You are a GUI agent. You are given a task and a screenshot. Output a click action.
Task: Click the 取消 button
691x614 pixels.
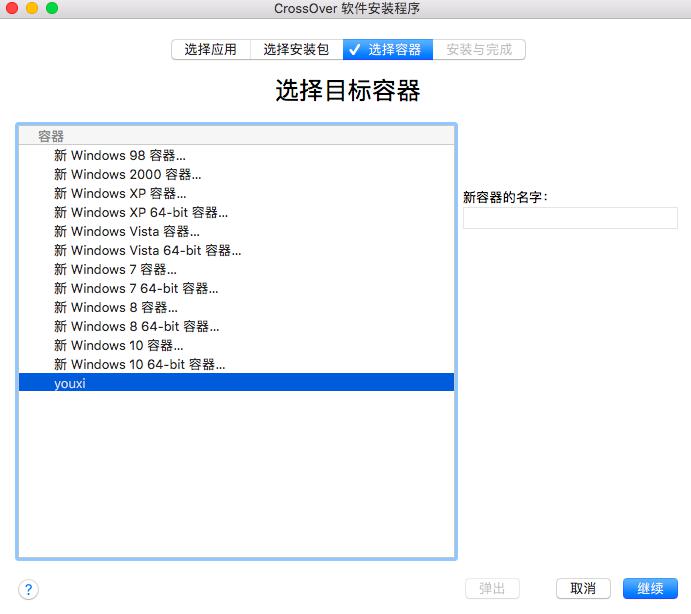click(x=583, y=588)
